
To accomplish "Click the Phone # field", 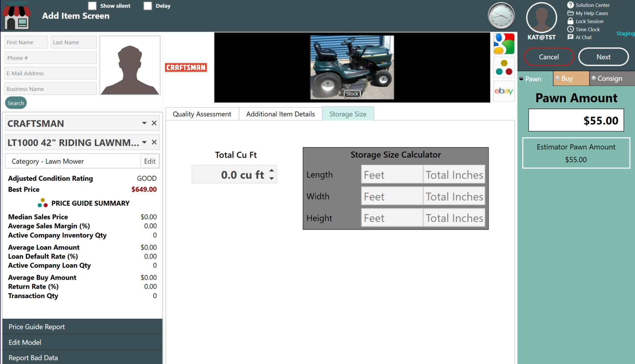I will (51, 58).
